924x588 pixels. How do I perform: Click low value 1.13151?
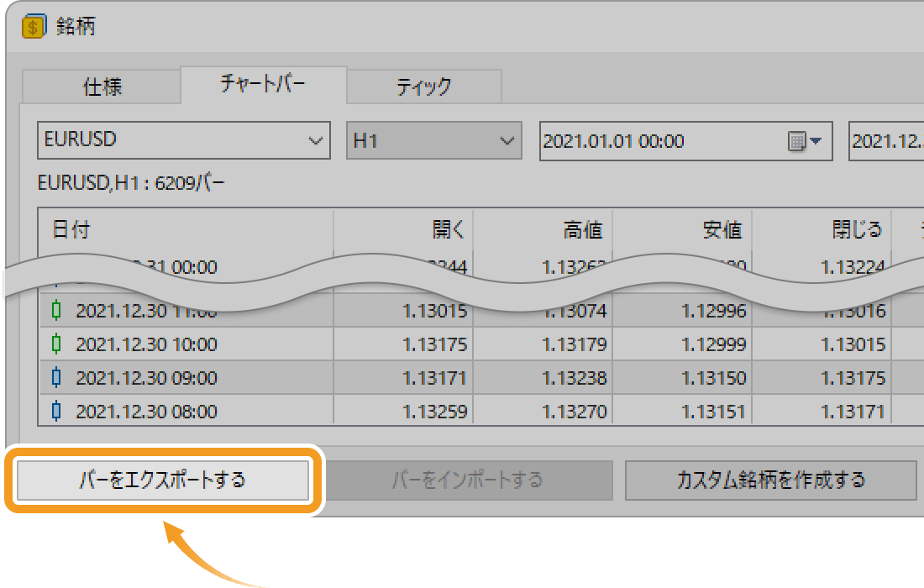[x=714, y=412]
